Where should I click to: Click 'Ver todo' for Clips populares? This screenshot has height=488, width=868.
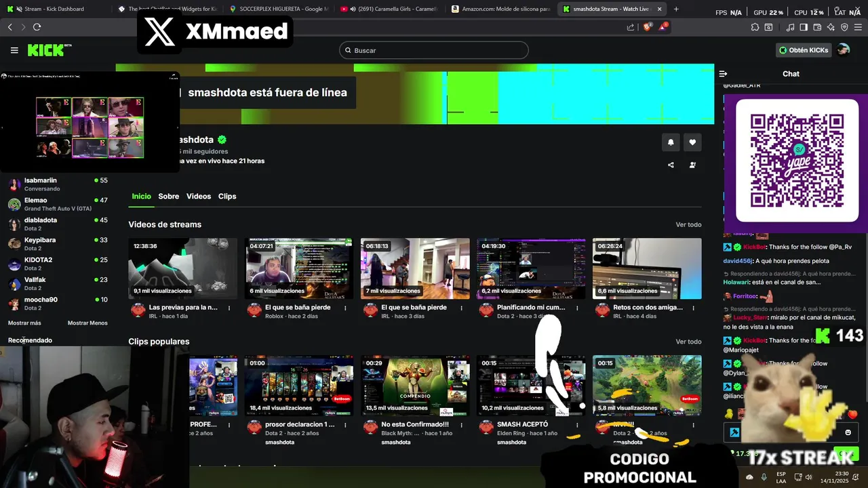[x=688, y=342]
